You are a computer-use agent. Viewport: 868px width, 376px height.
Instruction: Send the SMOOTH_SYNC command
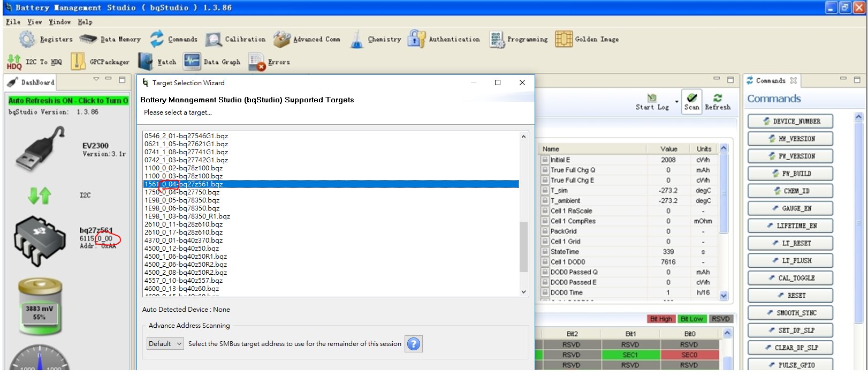pyautogui.click(x=790, y=313)
